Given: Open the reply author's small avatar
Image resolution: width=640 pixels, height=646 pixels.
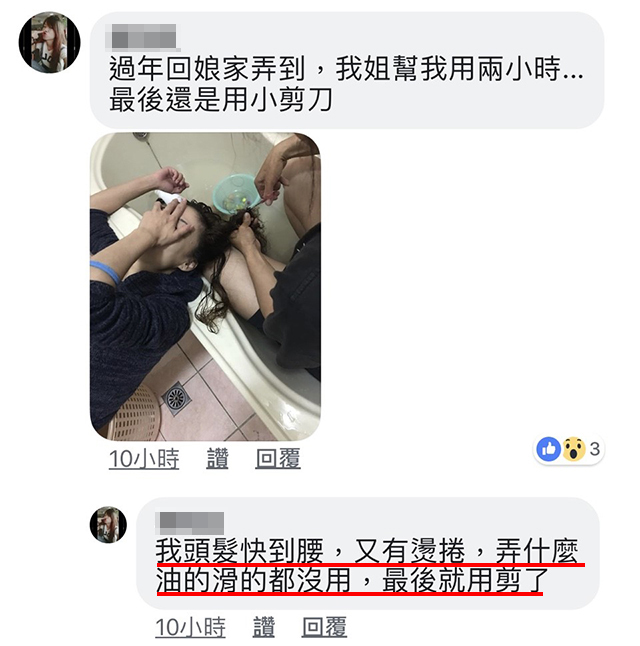Looking at the screenshot, I should tap(108, 524).
